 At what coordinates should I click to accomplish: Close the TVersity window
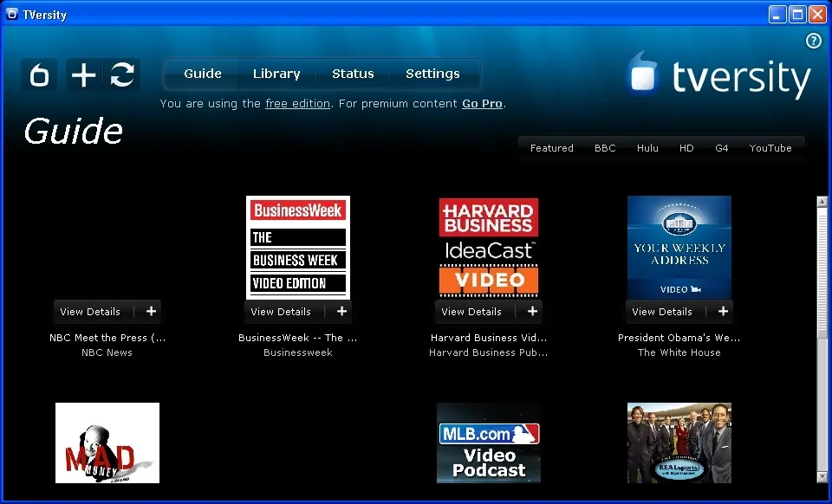click(x=817, y=15)
